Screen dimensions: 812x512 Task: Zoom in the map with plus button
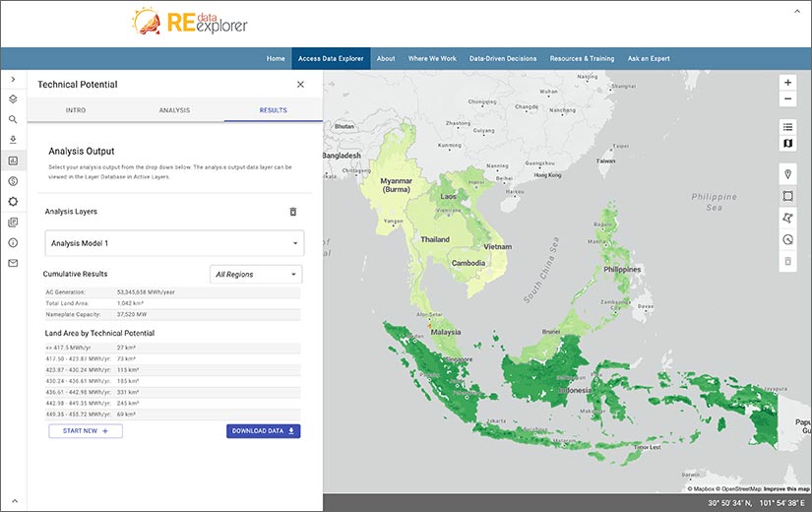[786, 83]
